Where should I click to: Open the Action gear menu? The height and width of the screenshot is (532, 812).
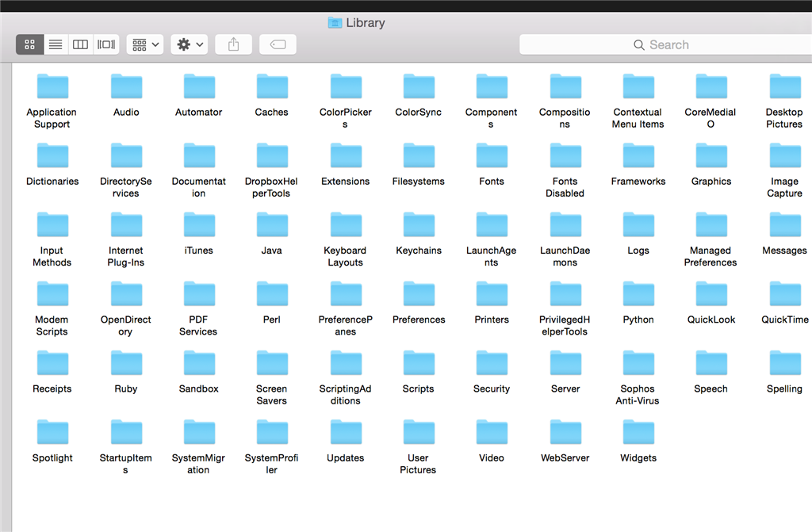[x=190, y=44]
